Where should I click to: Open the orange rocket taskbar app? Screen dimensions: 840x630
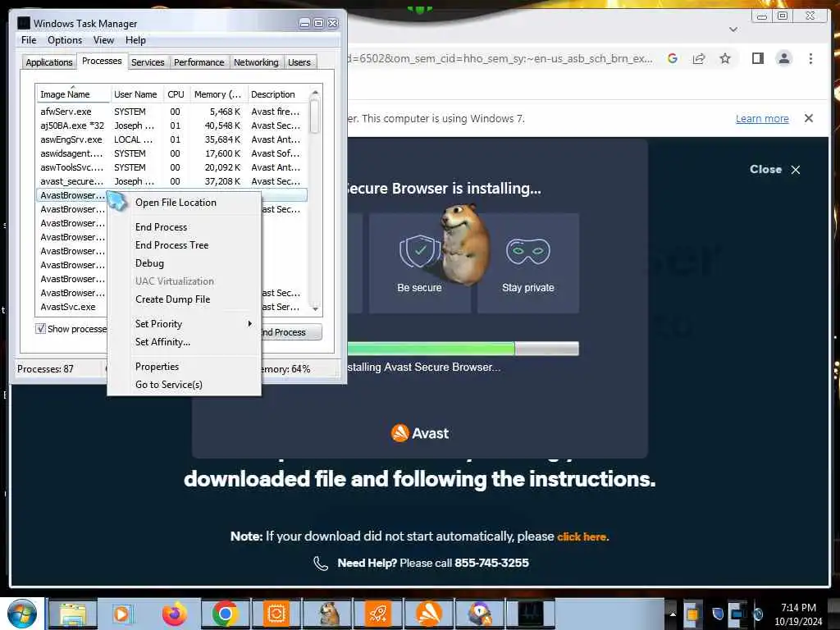click(378, 614)
